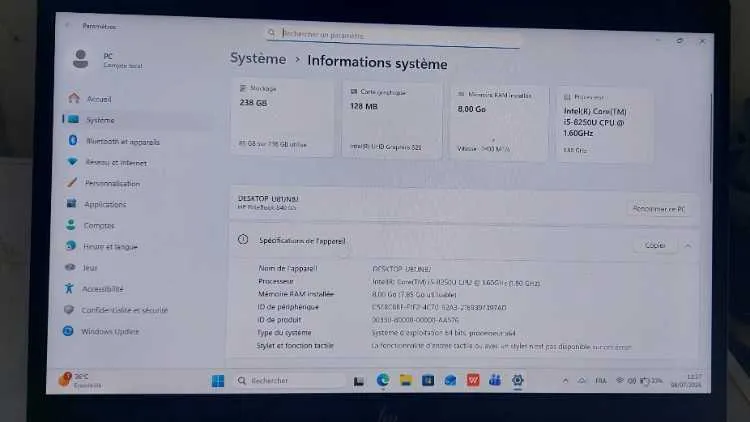
Task: Open the Windows Start menu
Action: tap(218, 381)
